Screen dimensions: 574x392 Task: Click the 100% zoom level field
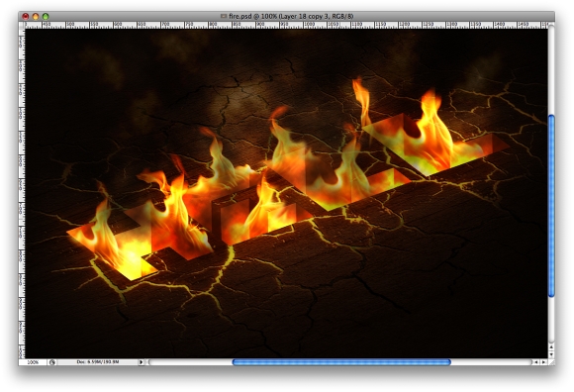33,362
